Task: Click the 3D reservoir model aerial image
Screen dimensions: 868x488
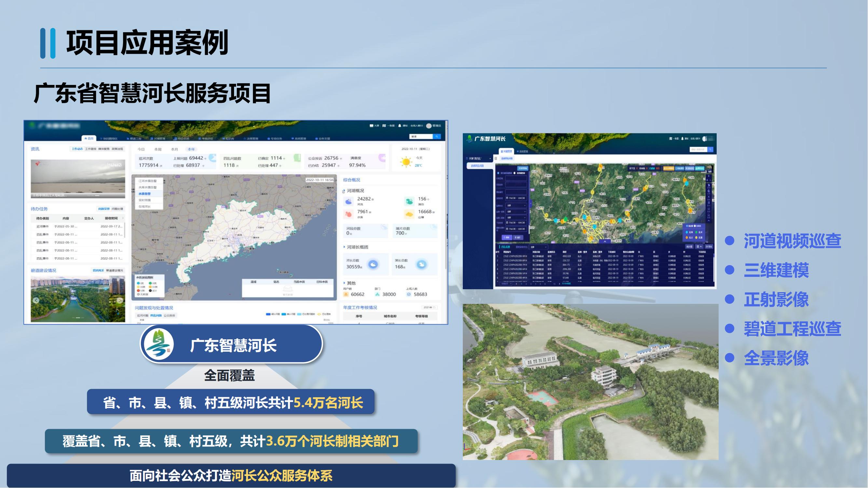Action: 590,382
